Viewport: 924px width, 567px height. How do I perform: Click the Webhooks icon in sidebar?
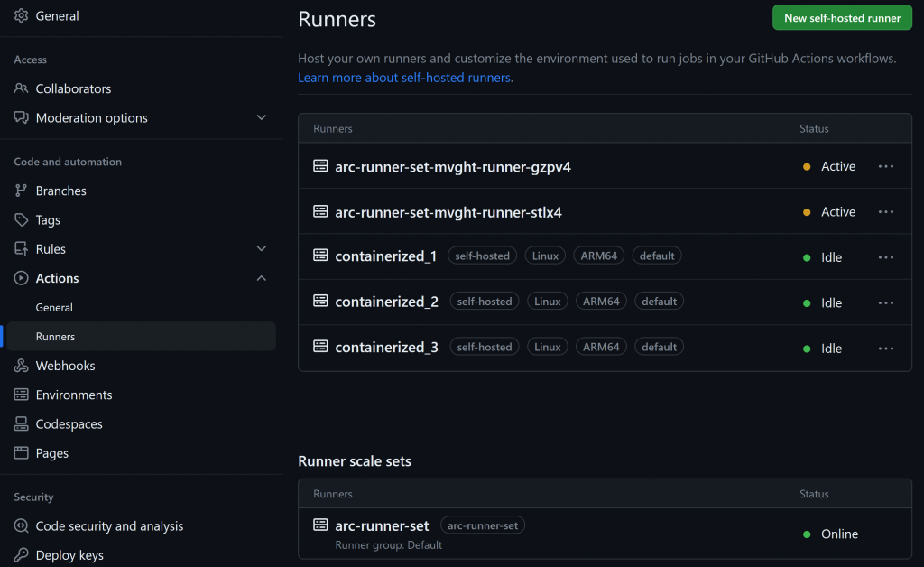[22, 366]
